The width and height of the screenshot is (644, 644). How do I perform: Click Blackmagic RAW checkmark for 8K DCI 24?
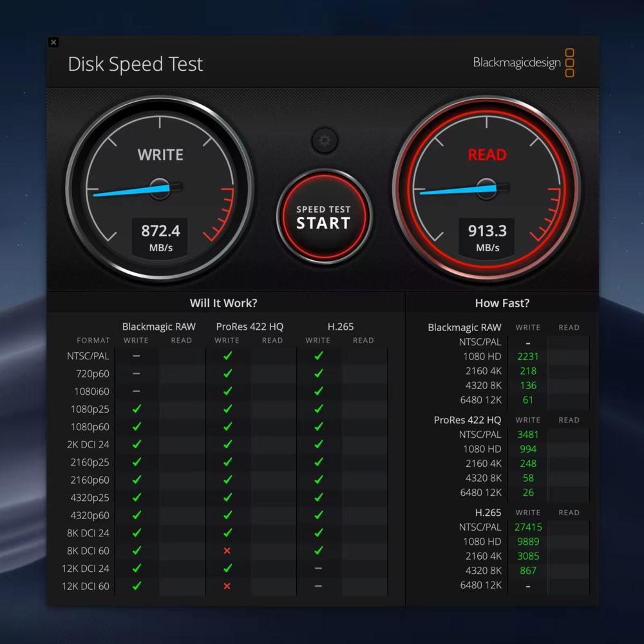pyautogui.click(x=137, y=533)
